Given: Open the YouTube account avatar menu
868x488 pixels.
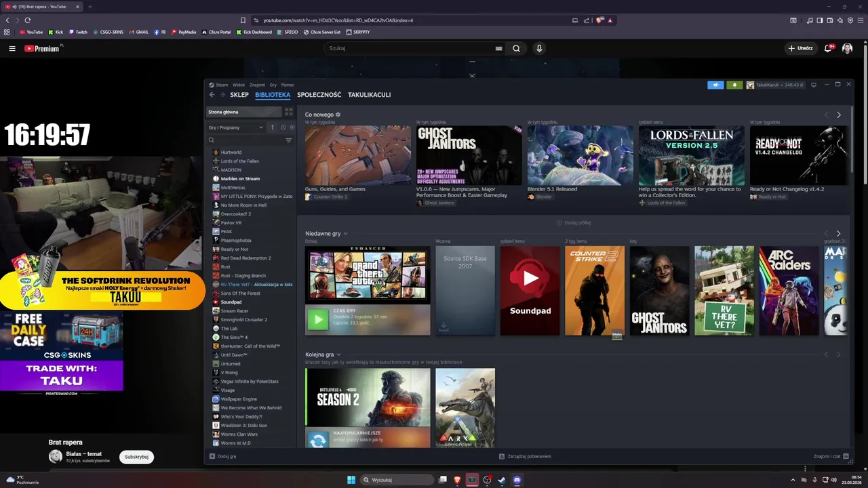Looking at the screenshot, I should [847, 48].
